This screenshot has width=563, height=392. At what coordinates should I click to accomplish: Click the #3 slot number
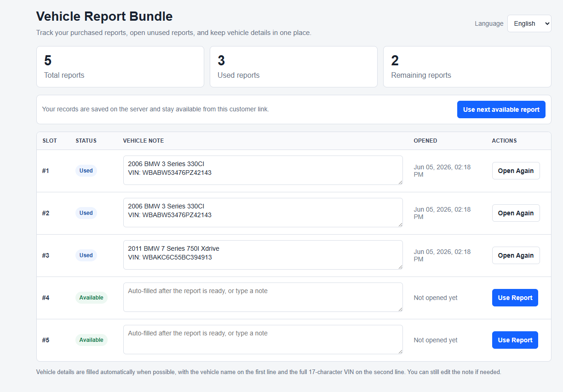pyautogui.click(x=46, y=255)
